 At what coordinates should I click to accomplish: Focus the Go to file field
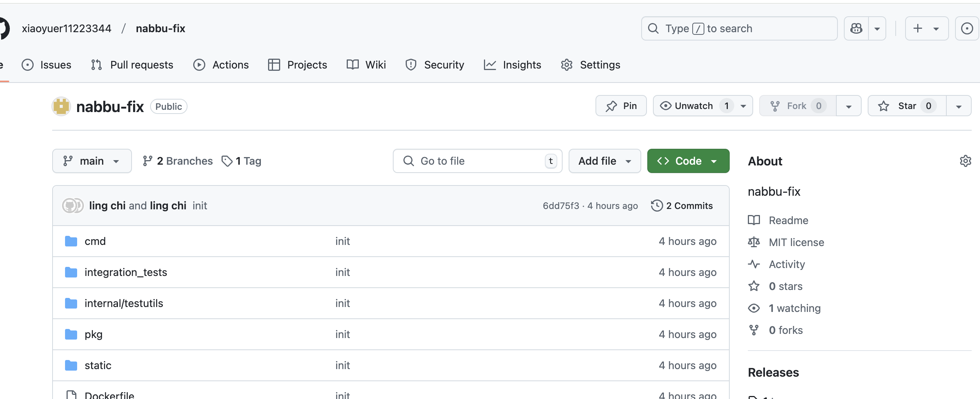point(478,161)
